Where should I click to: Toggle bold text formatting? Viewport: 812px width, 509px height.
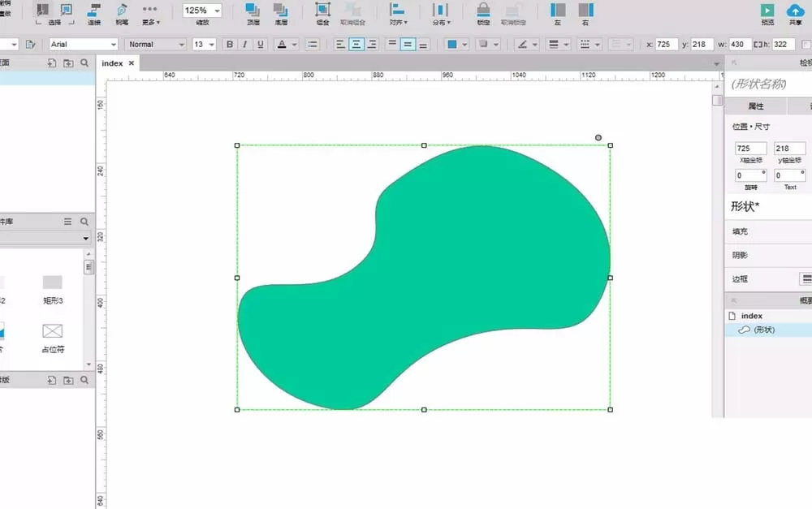(x=230, y=45)
